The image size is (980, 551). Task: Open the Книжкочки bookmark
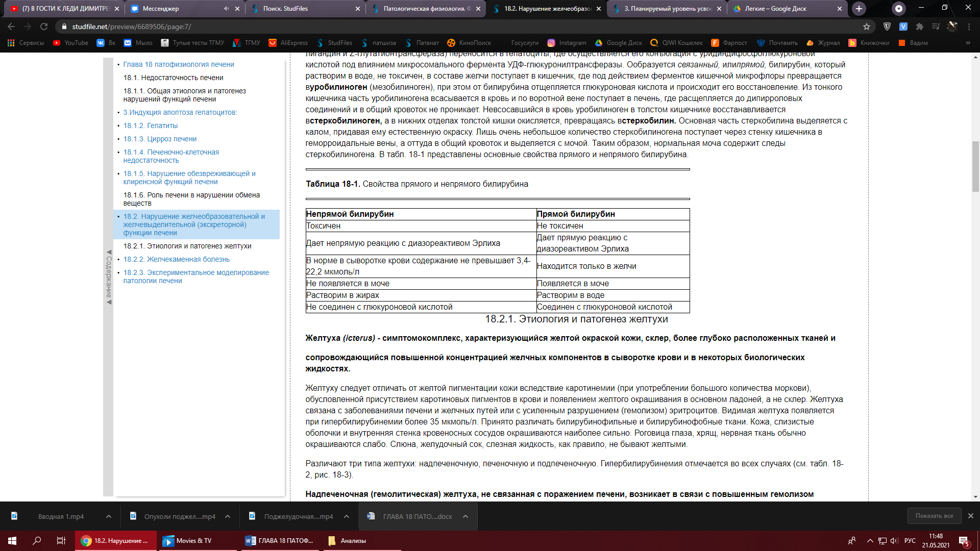869,43
